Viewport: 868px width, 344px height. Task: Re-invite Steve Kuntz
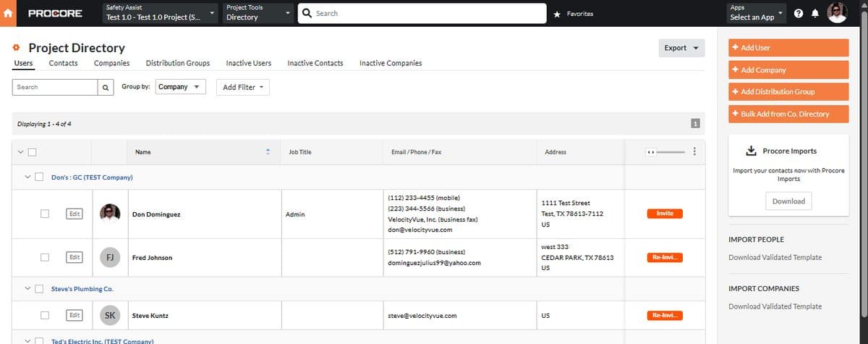click(x=665, y=316)
